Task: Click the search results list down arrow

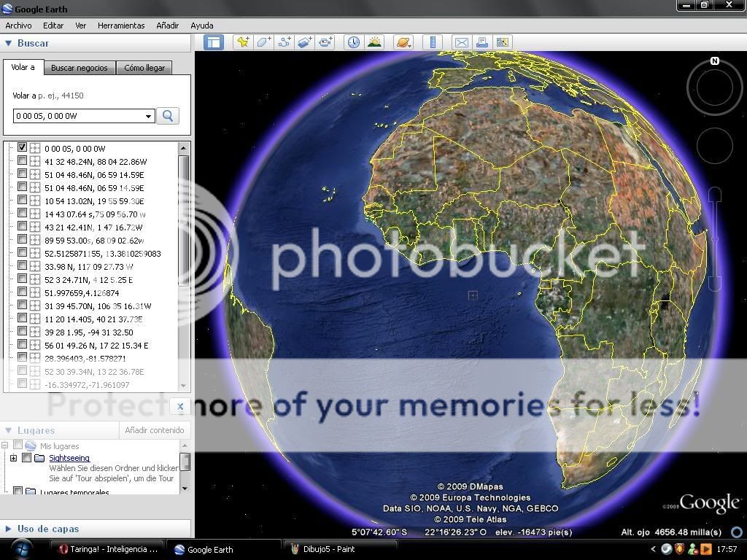Action: tap(183, 386)
